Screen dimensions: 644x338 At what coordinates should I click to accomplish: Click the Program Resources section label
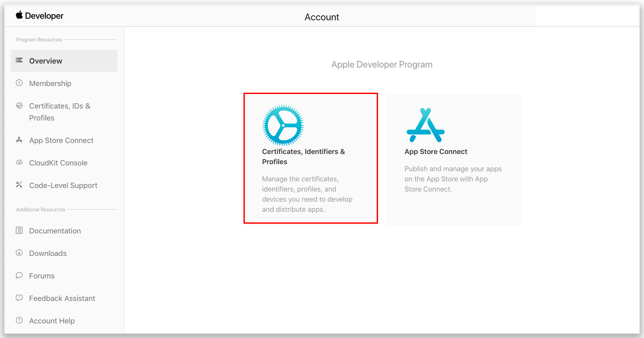39,40
